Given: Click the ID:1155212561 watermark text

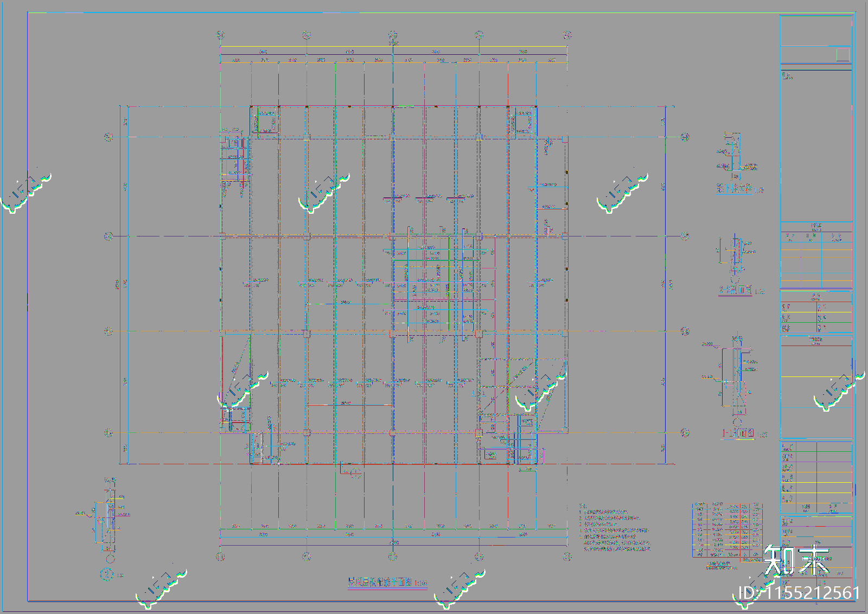Looking at the screenshot, I should coord(799,593).
